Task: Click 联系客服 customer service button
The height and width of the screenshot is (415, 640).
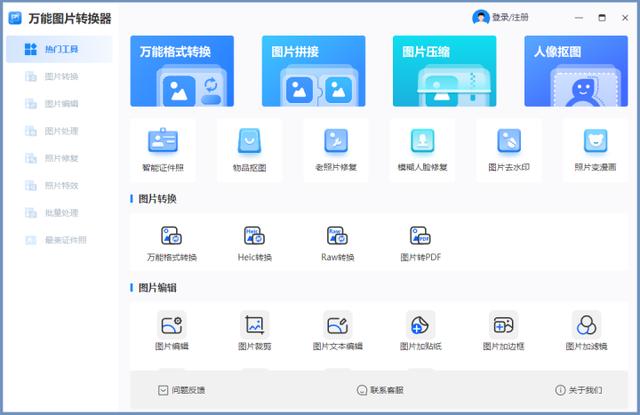Action: pyautogui.click(x=380, y=390)
